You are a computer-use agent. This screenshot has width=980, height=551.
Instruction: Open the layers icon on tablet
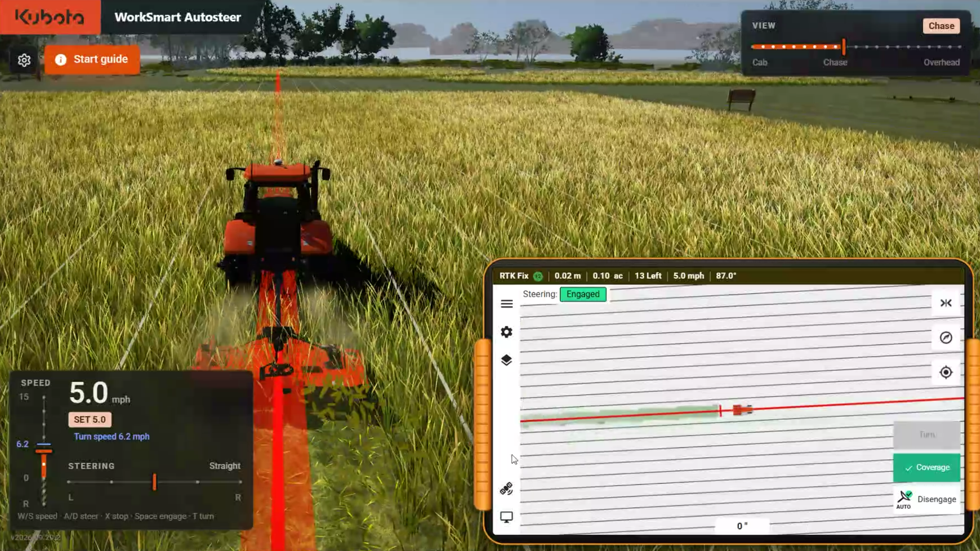click(506, 360)
